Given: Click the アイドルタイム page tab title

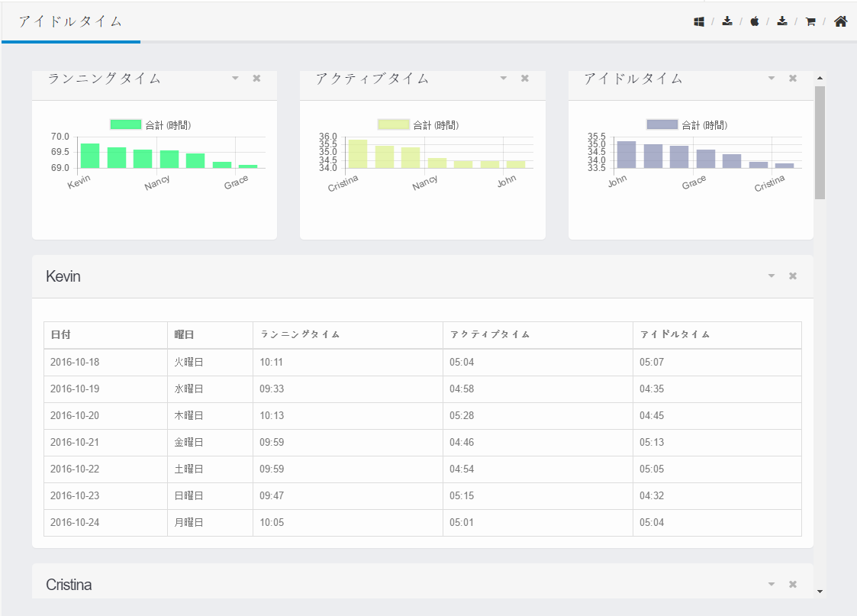Looking at the screenshot, I should (x=70, y=21).
